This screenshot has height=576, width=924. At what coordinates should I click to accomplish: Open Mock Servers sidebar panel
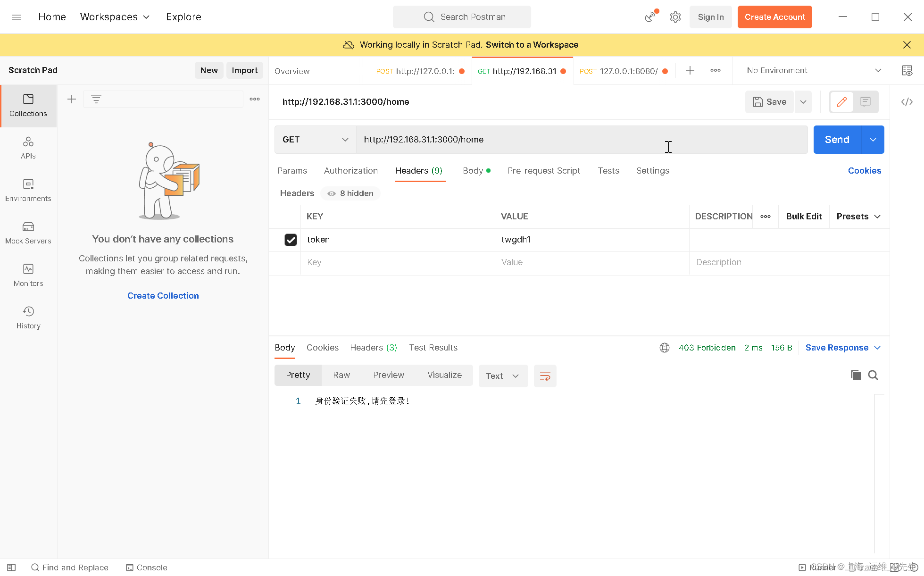[28, 233]
